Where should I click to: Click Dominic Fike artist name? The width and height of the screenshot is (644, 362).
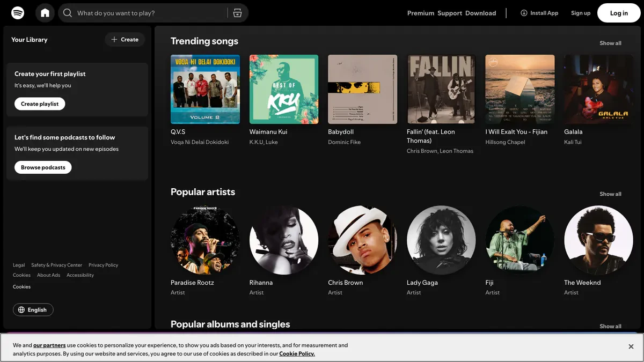(344, 142)
